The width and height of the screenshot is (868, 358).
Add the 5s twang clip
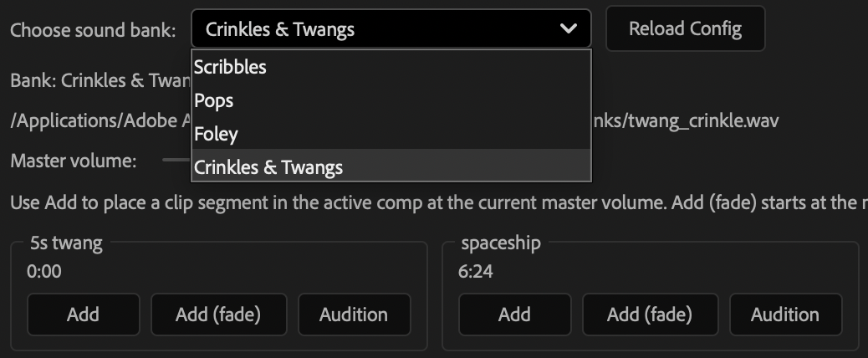point(83,315)
